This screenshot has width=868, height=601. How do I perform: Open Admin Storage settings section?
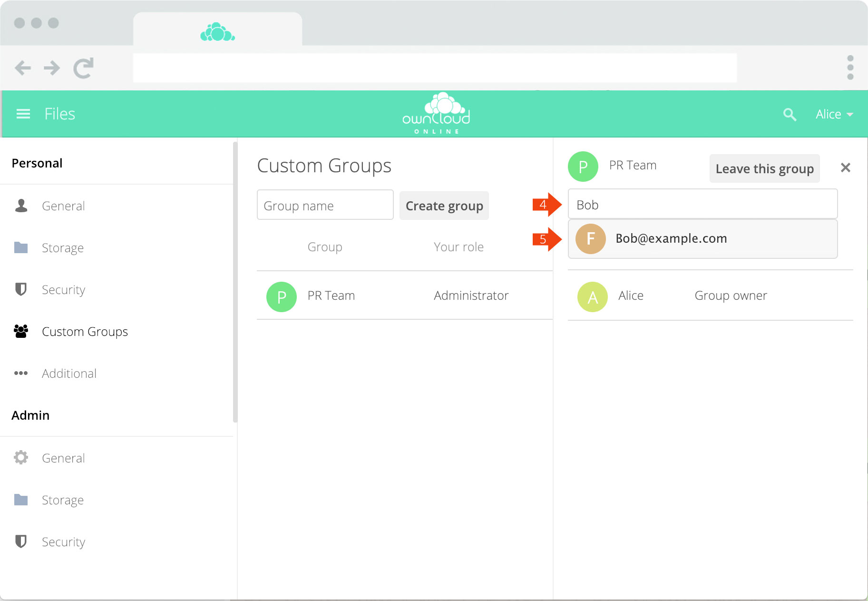(62, 500)
